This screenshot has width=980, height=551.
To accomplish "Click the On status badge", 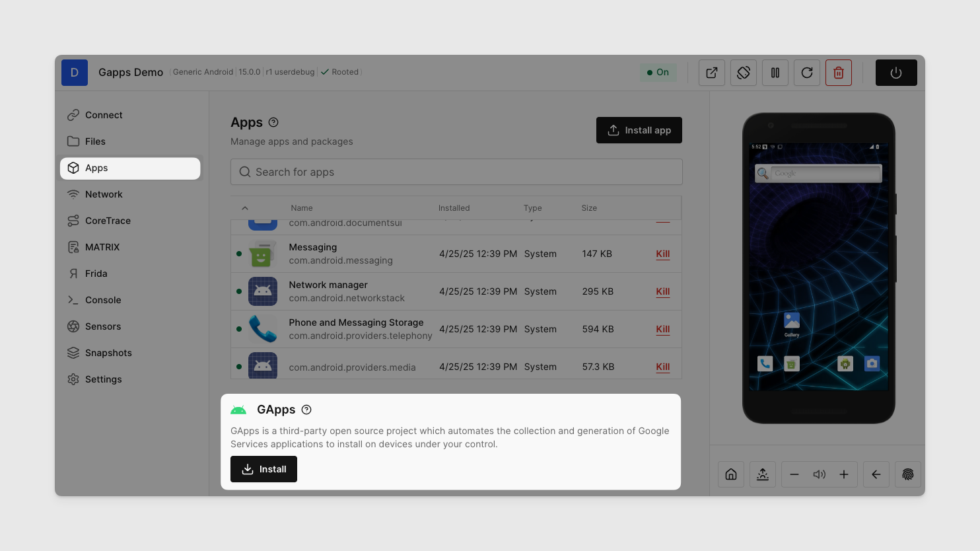I will 658,73.
